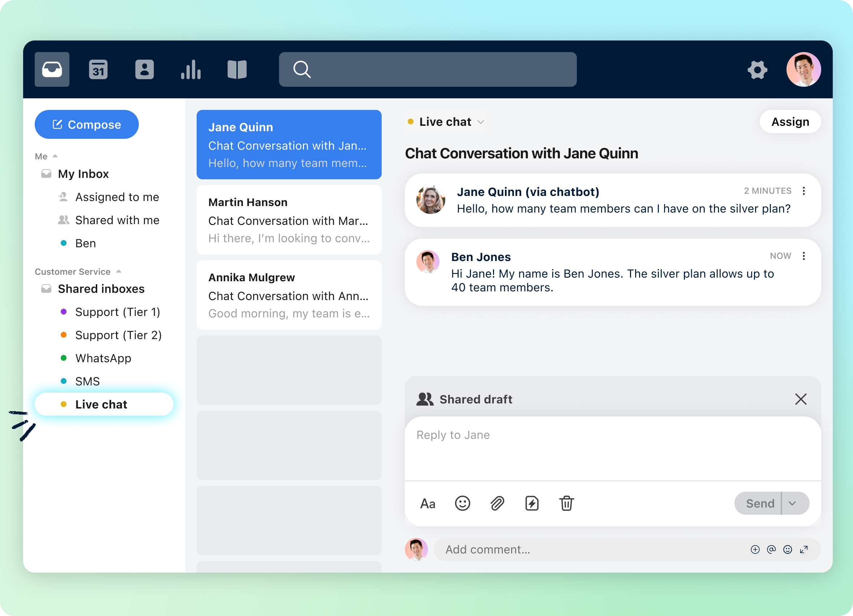Collapse the Me section

pyautogui.click(x=55, y=156)
